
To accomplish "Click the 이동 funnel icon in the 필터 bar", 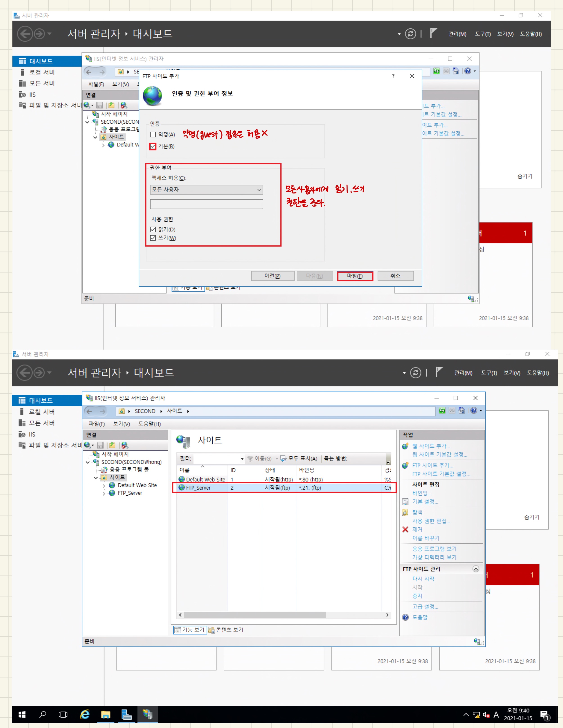I will pos(250,459).
